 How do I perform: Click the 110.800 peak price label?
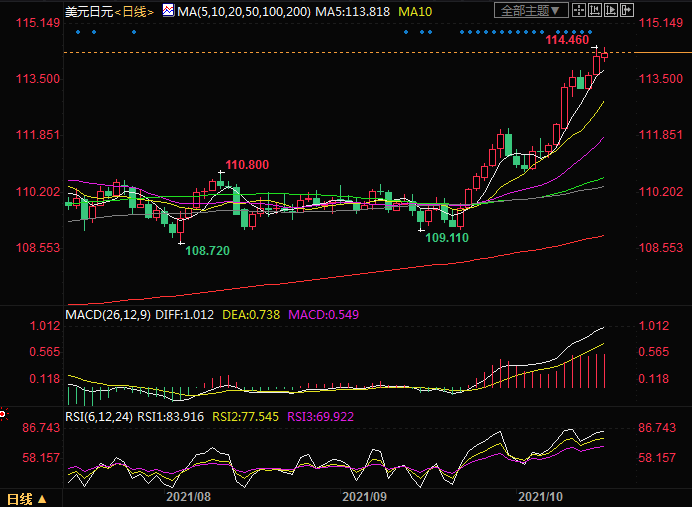point(247,165)
